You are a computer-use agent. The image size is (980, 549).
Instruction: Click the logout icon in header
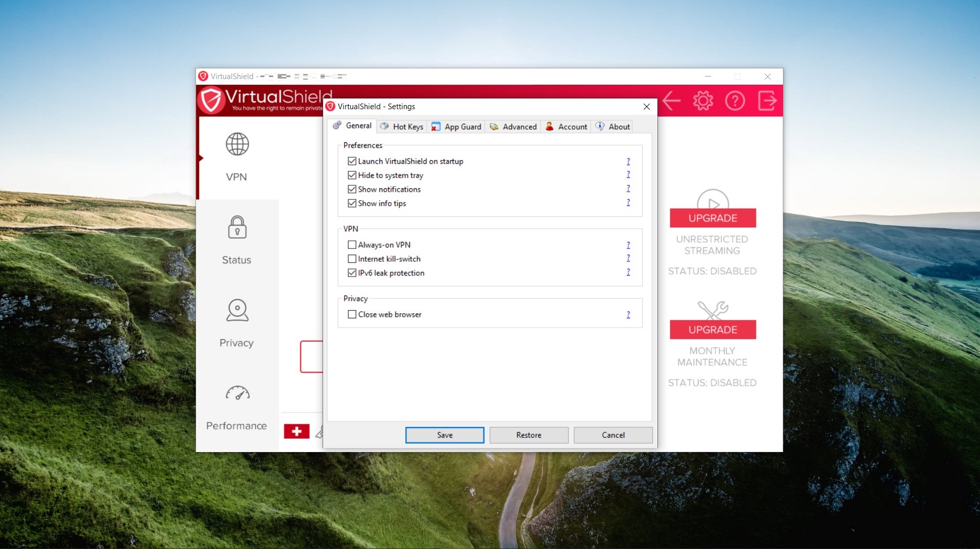pyautogui.click(x=767, y=101)
